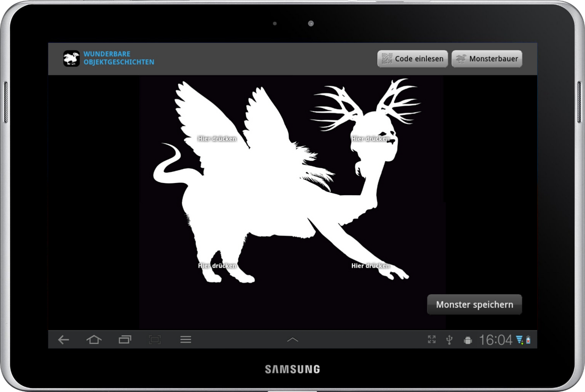The height and width of the screenshot is (392, 585).
Task: Tap the USB connection status icon
Action: 449,340
